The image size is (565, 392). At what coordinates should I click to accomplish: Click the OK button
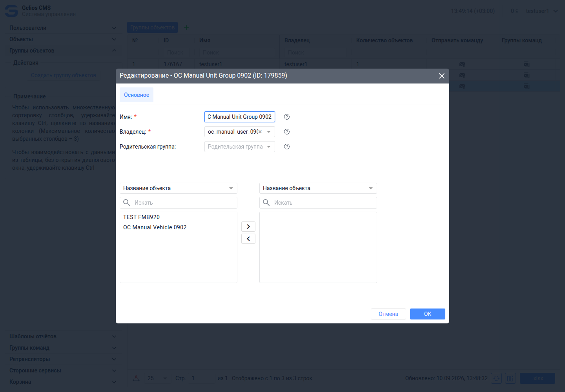pyautogui.click(x=428, y=314)
